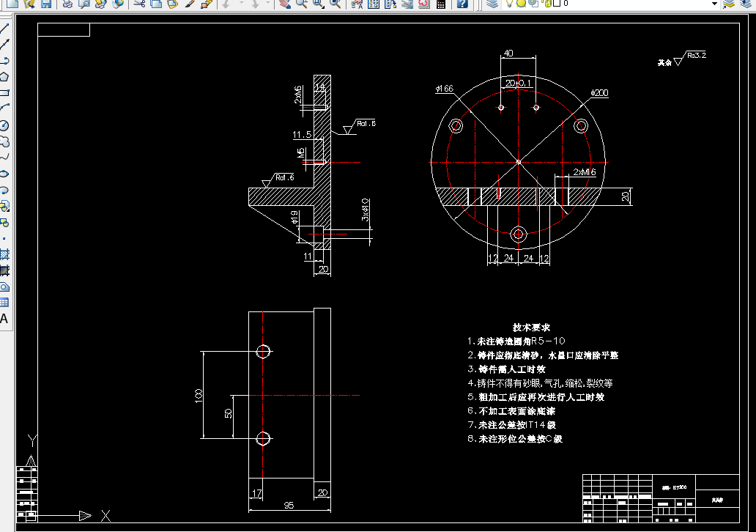
Task: Click the φ166 diameter dimension text
Action: [445, 88]
